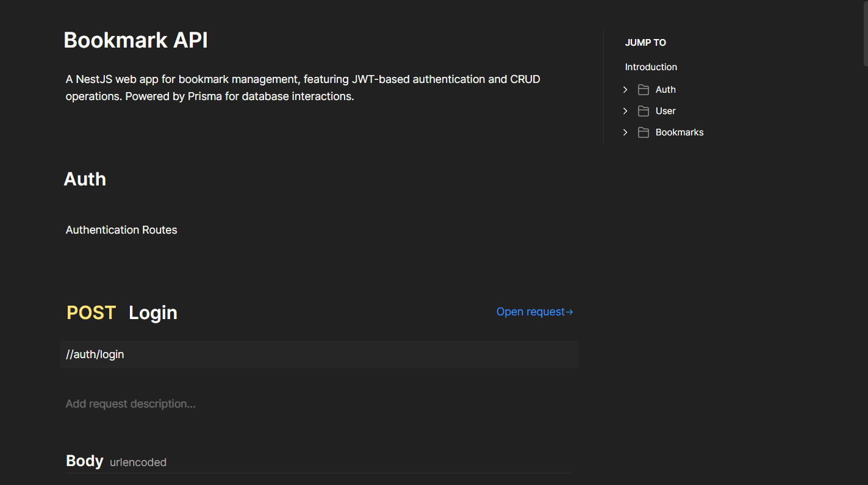Click the Body heading
This screenshot has height=485, width=868.
[84, 461]
